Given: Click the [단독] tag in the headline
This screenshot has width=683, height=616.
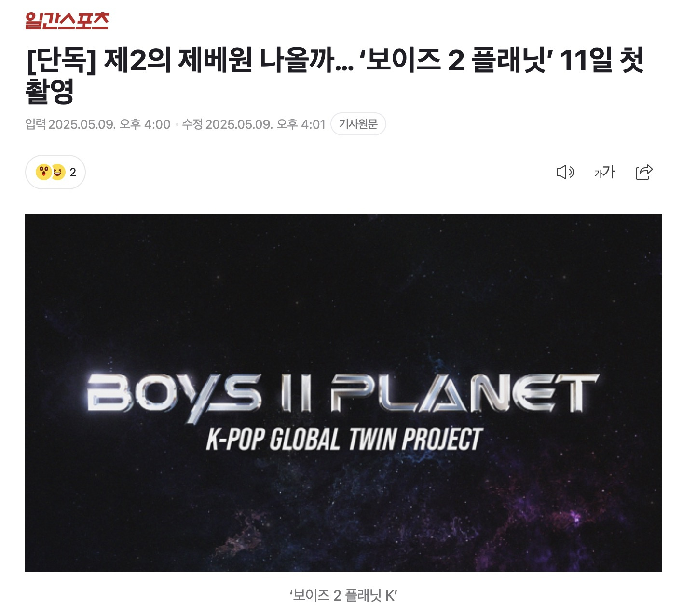Looking at the screenshot, I should click(x=61, y=61).
